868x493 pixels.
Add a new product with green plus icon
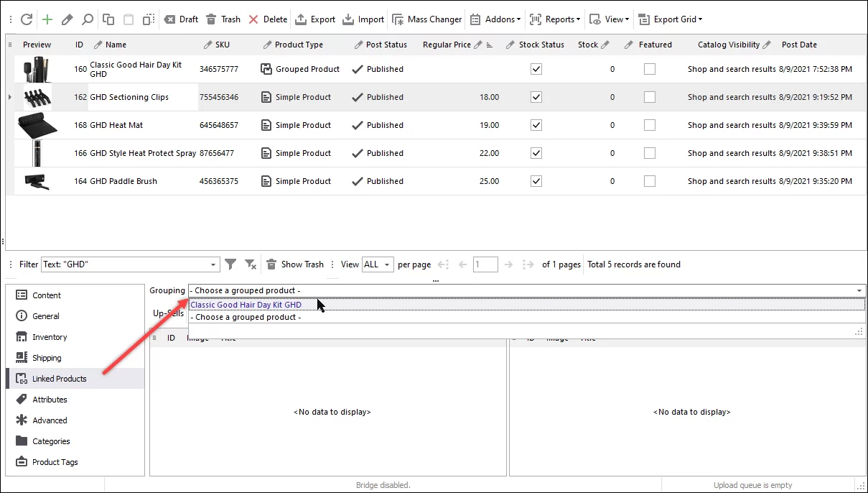[47, 19]
